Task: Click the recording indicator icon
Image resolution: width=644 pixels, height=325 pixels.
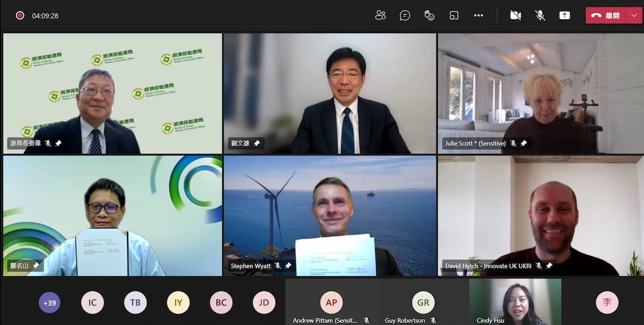Action: coord(20,16)
